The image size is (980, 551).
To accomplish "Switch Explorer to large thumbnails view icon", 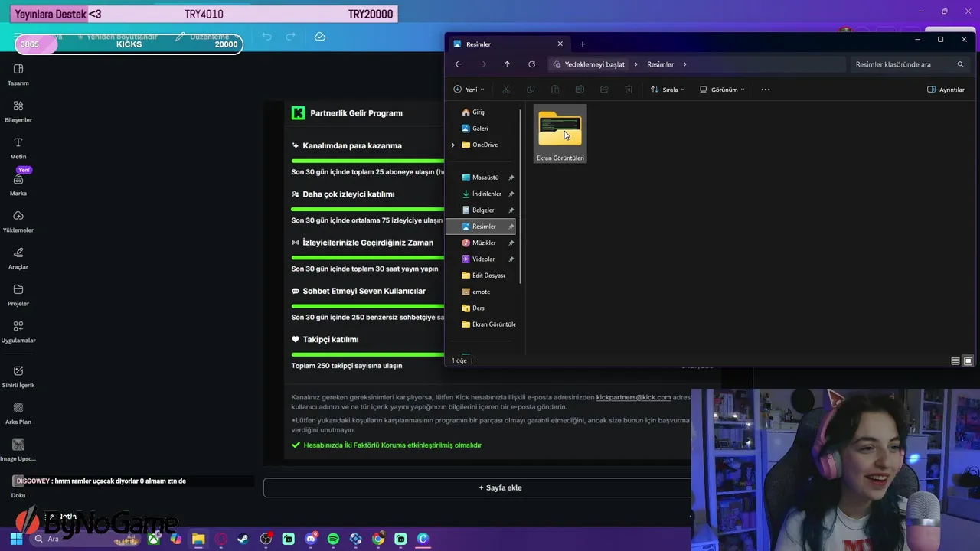I will point(968,360).
